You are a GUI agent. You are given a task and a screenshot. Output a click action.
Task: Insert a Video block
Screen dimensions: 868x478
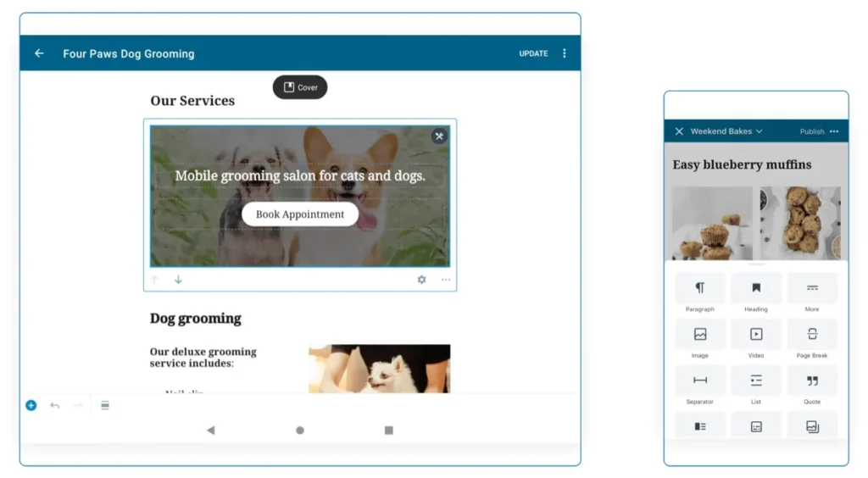coord(755,340)
